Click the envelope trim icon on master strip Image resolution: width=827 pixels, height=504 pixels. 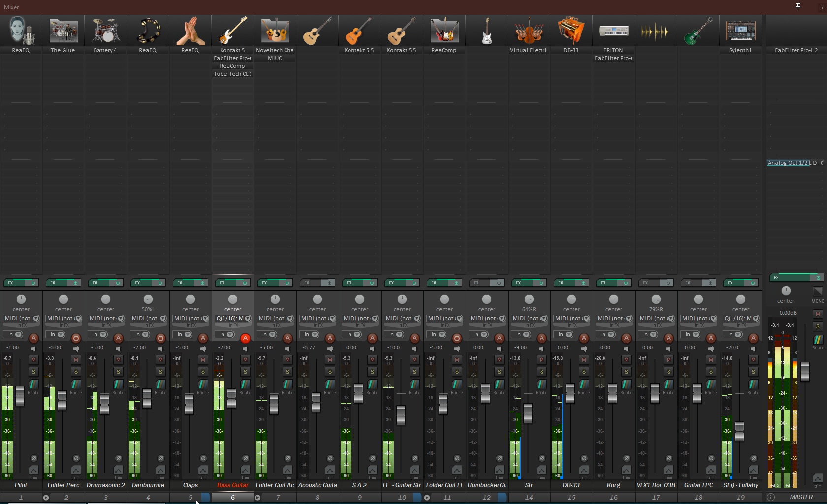[818, 478]
